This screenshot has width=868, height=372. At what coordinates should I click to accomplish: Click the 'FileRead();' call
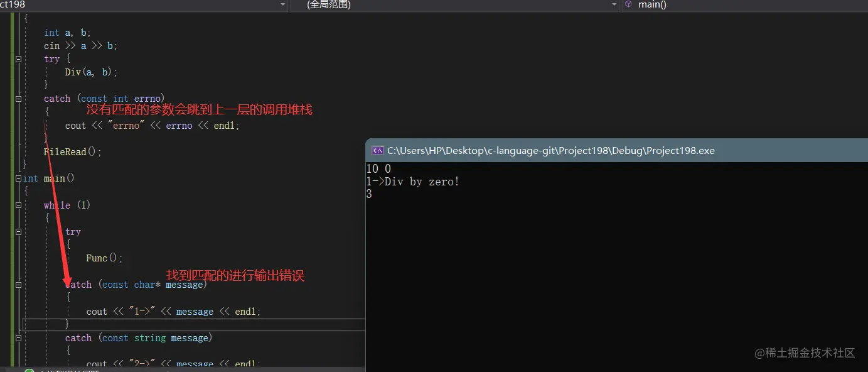tap(72, 152)
